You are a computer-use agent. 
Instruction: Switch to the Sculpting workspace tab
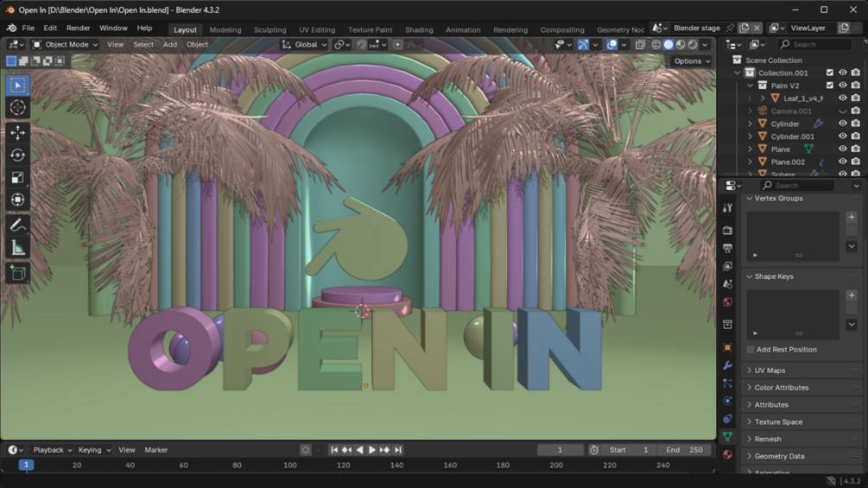pyautogui.click(x=270, y=30)
